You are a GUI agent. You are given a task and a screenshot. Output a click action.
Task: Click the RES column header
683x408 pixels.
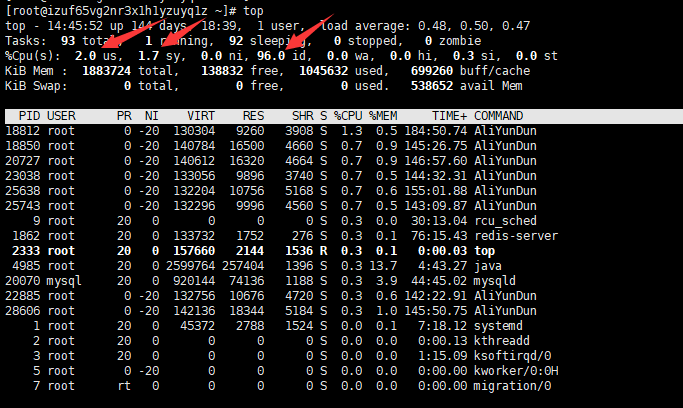(x=254, y=116)
